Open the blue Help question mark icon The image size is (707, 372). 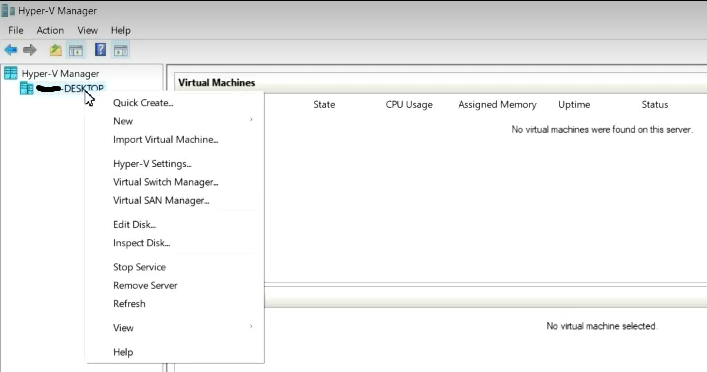tap(101, 50)
